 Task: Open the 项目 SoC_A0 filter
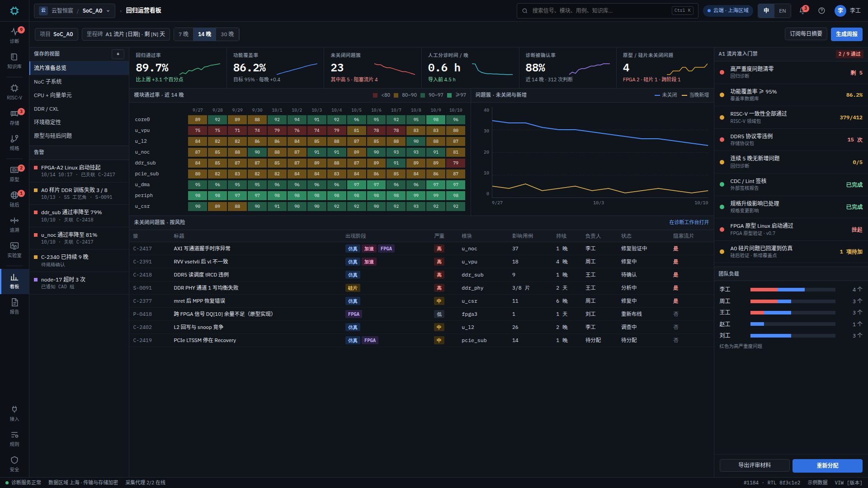point(57,34)
